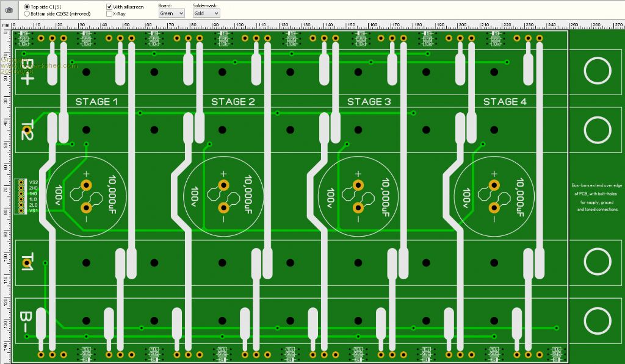
Task: Click the gold pad beside T1 label
Action: 26,265
